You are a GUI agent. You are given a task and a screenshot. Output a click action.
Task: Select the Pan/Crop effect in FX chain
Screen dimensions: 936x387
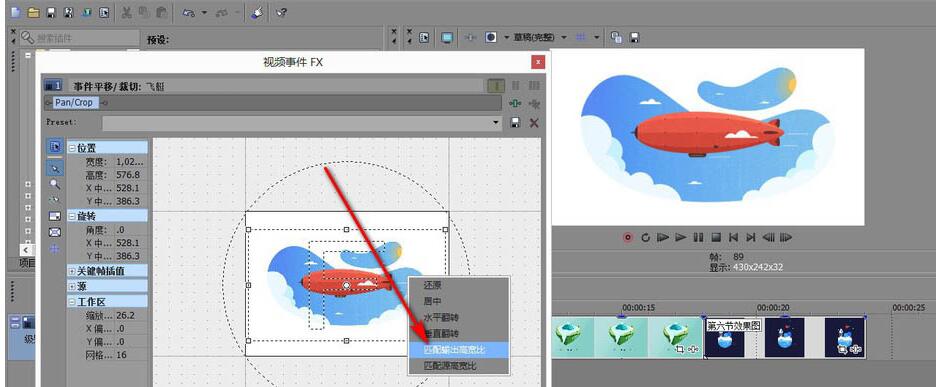point(74,103)
